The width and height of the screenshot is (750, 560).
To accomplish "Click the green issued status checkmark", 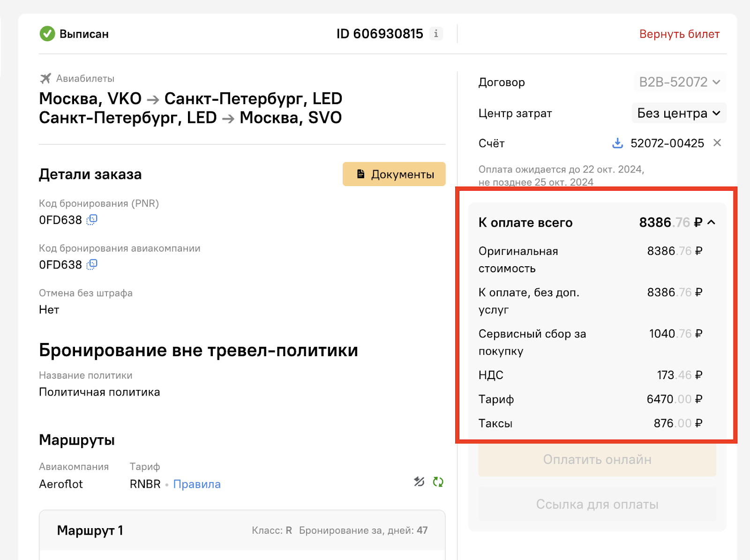I will [47, 34].
